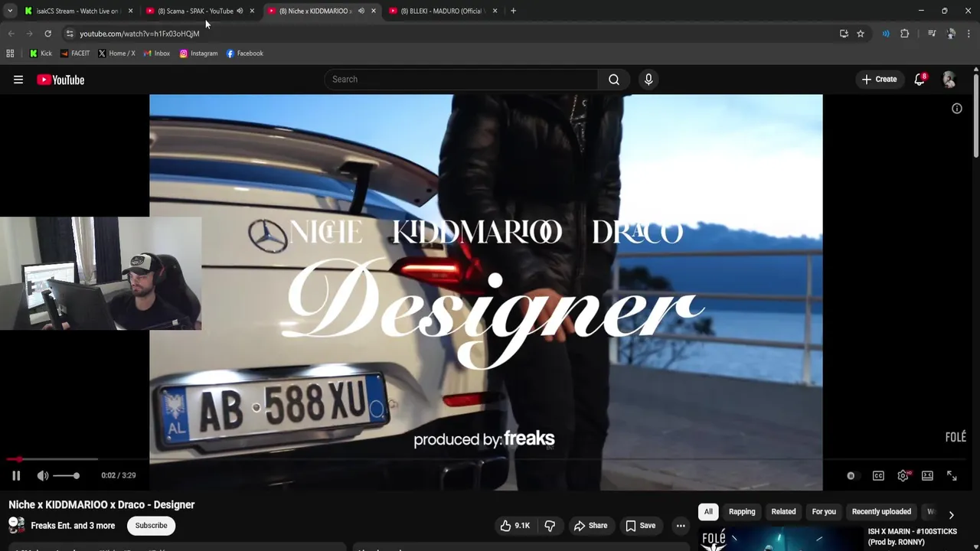Open the Freaks Ent. and 3 more channel link
Screen dimensions: 980x551
click(73, 526)
